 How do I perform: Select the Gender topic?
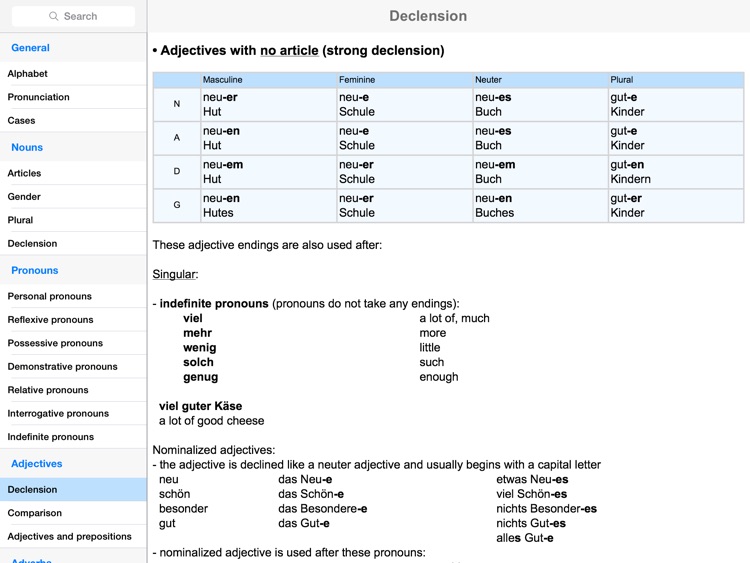point(73,197)
